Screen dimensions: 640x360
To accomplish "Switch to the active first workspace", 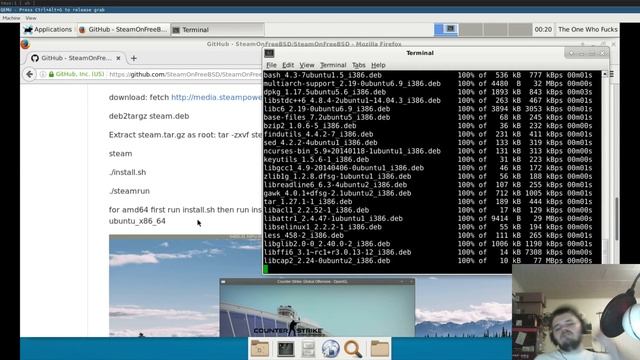I will 446,29.
